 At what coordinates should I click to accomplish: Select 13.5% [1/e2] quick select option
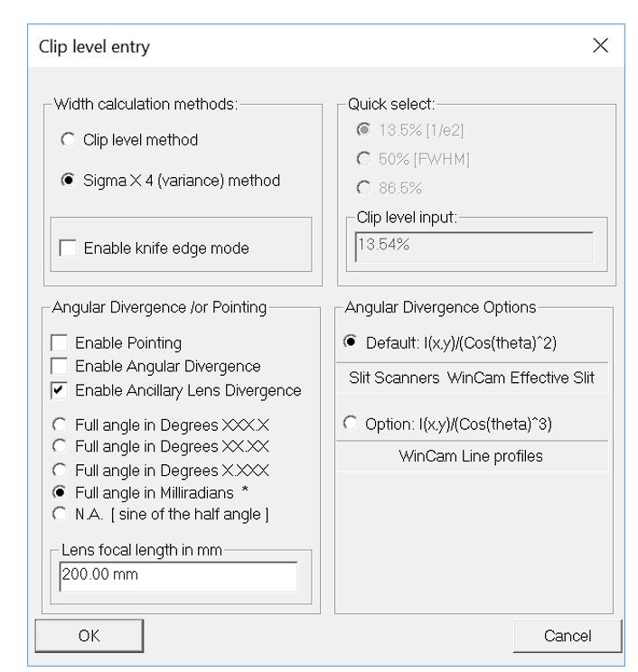(x=364, y=131)
